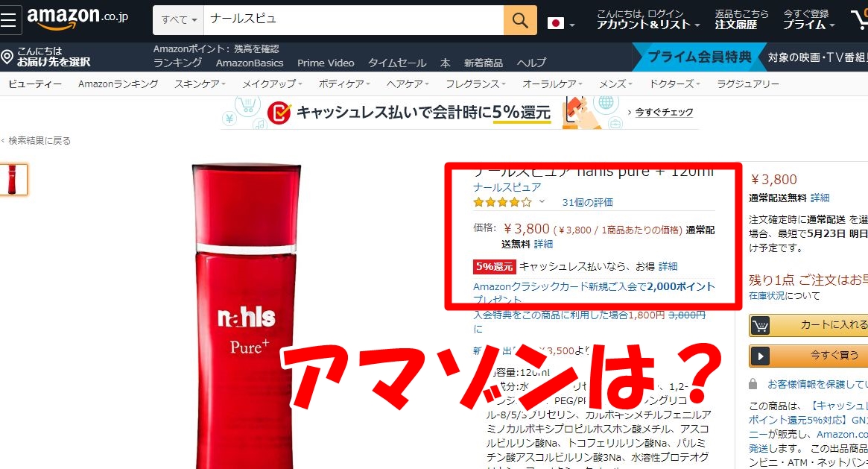
Task: Expand メイクアップ submenu
Action: 272,84
